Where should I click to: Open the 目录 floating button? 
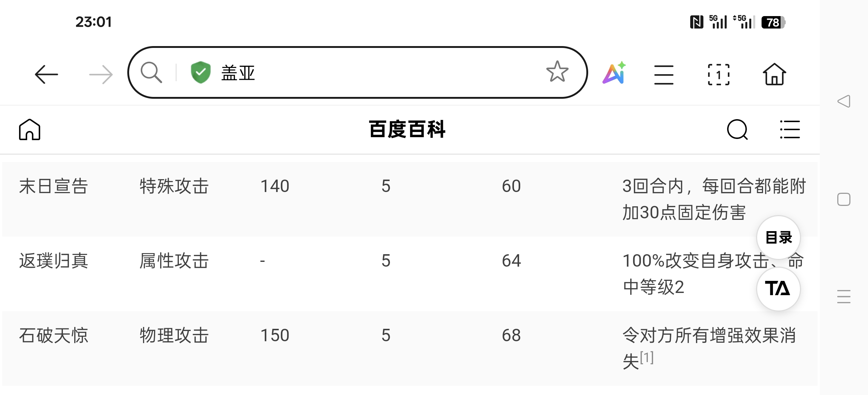click(x=778, y=237)
